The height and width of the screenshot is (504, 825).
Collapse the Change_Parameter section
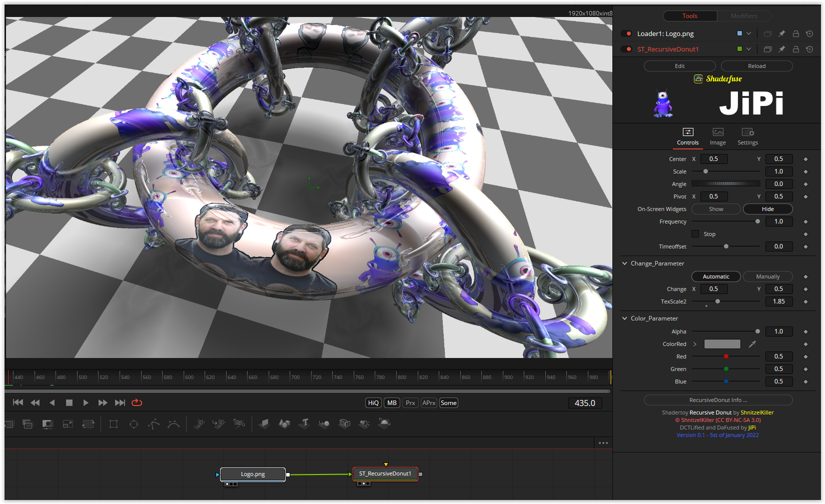pyautogui.click(x=624, y=263)
